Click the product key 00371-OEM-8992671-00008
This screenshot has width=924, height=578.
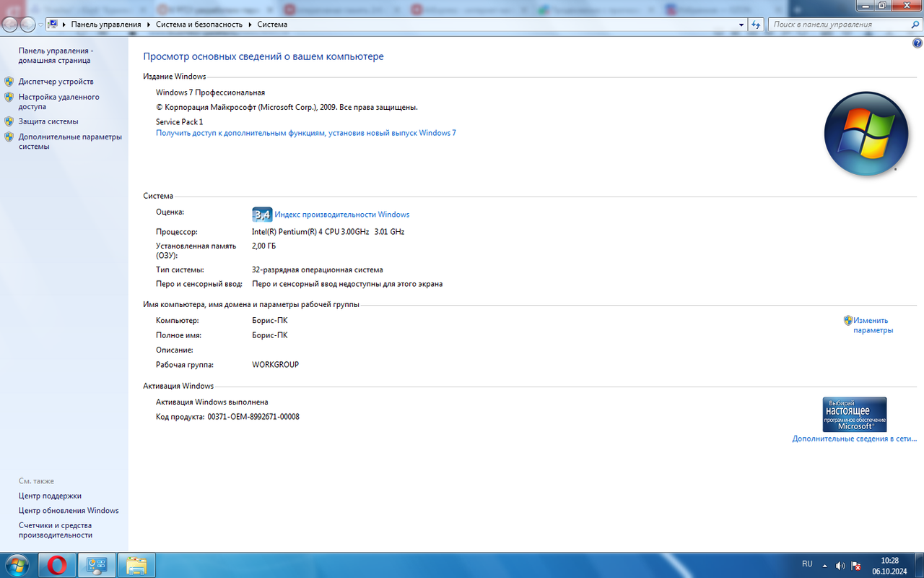coord(253,417)
